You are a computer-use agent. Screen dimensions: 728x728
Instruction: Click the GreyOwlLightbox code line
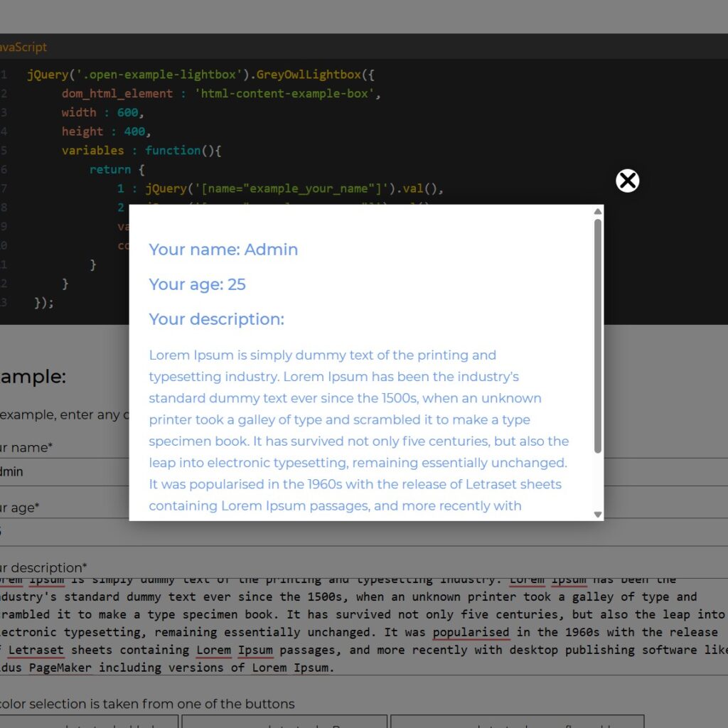(200, 74)
